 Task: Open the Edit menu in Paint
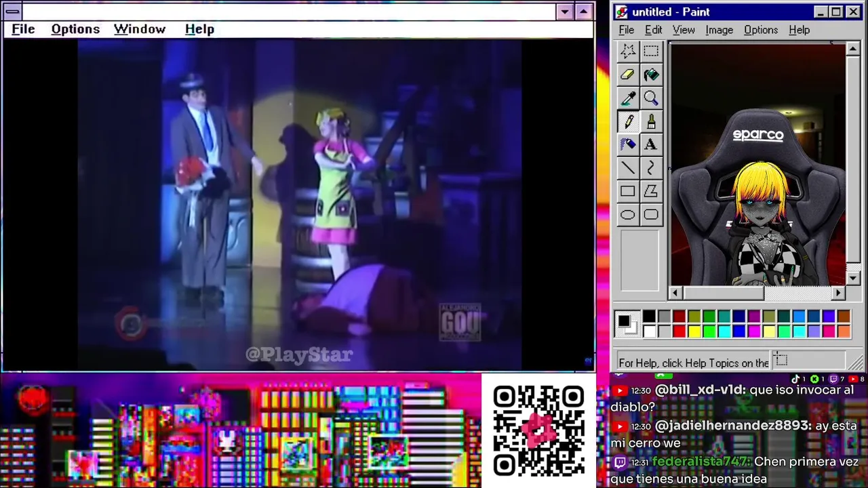(x=654, y=30)
